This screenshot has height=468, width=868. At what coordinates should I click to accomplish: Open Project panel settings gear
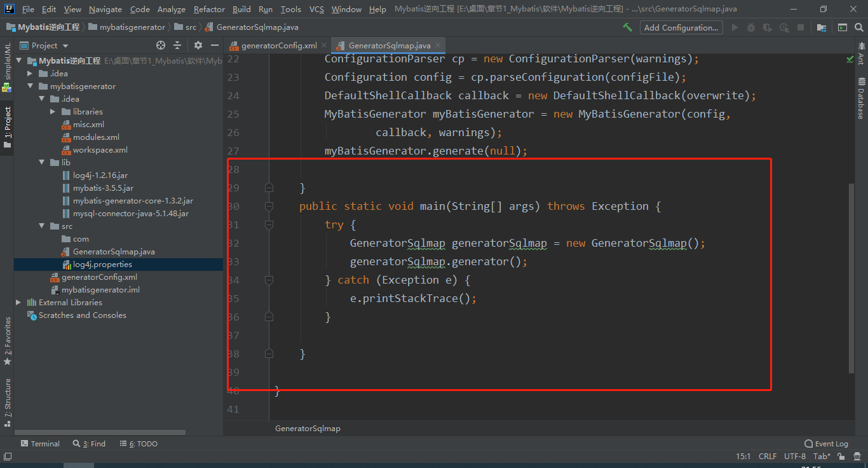[198, 45]
